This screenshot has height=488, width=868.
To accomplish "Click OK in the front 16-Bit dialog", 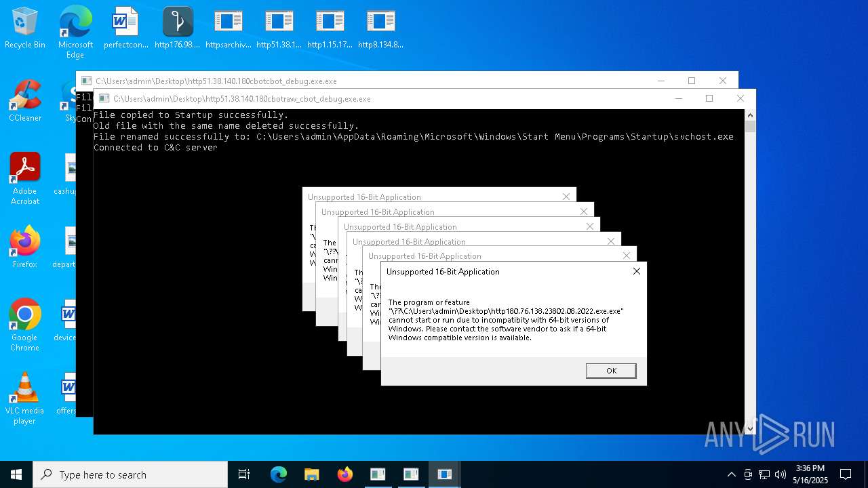I will tap(611, 371).
